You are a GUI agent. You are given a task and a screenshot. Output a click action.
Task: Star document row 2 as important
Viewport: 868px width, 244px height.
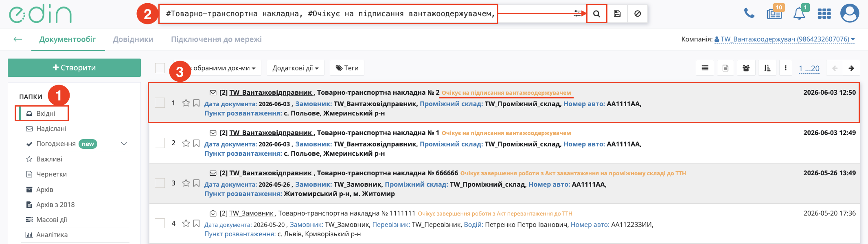click(x=186, y=143)
